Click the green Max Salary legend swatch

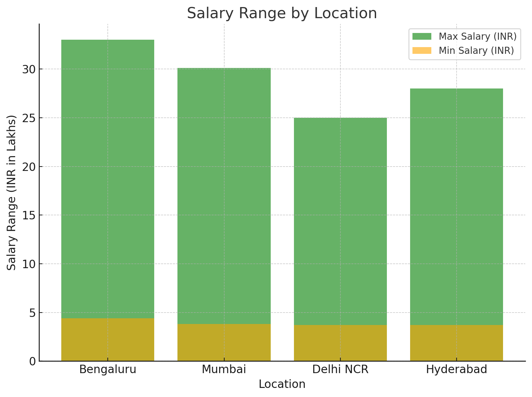click(422, 36)
